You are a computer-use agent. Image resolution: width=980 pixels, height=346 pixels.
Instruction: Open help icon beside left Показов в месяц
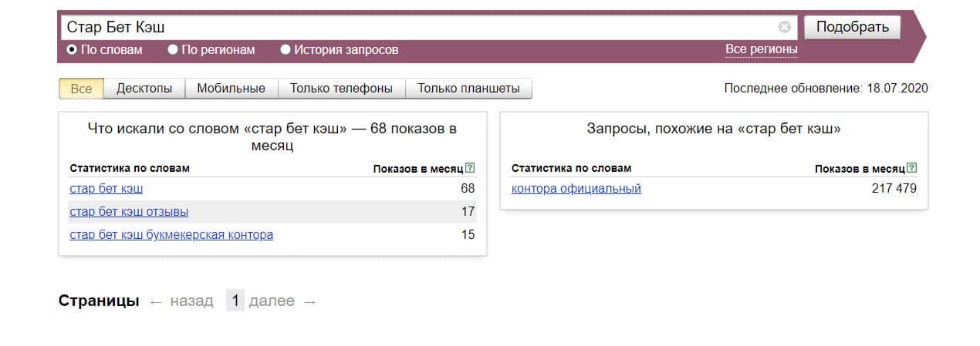[x=471, y=168]
